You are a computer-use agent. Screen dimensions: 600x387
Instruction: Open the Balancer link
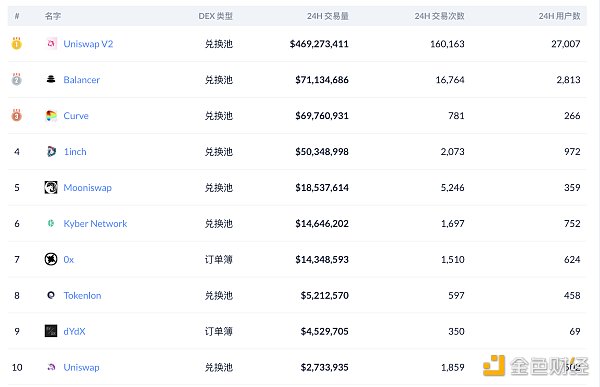point(82,80)
